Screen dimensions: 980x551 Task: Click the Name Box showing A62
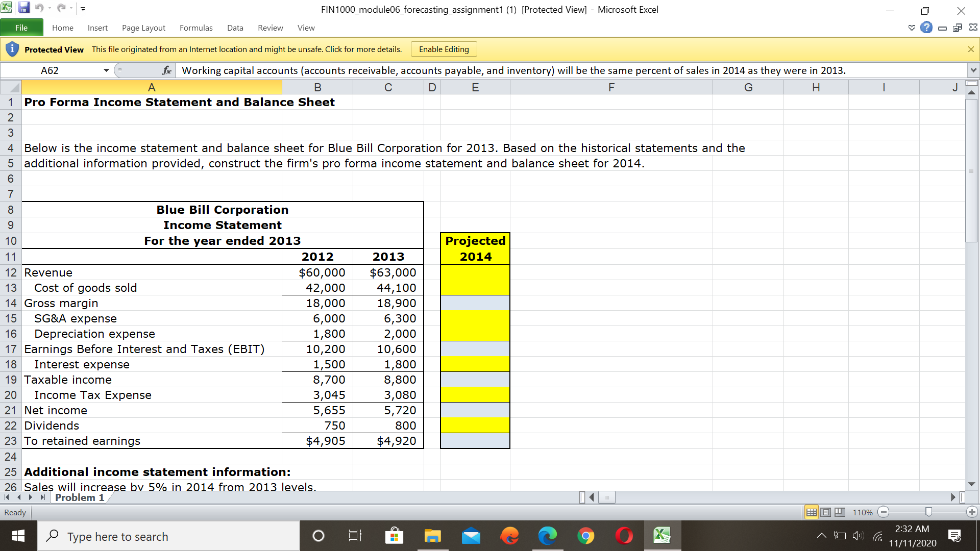click(50, 70)
